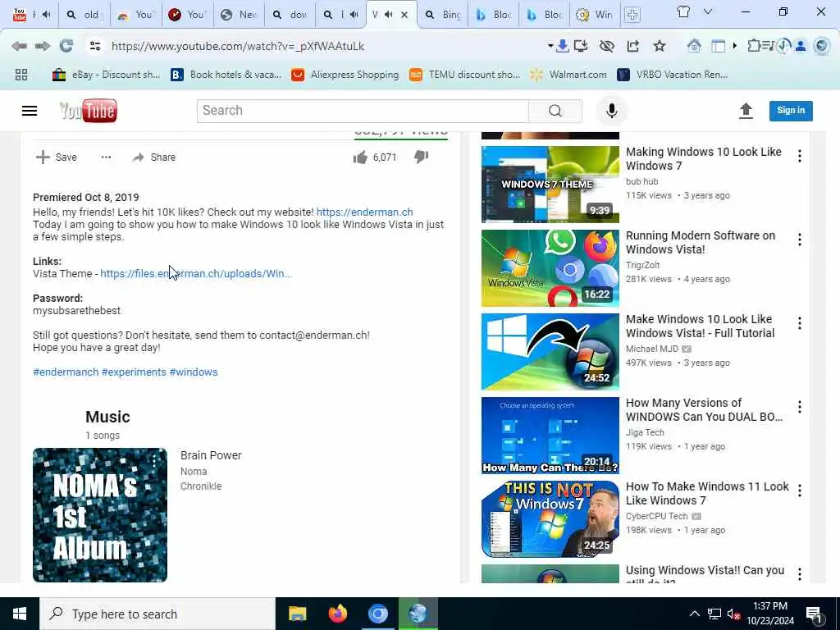
Task: Save the video to a playlist
Action: pos(57,157)
